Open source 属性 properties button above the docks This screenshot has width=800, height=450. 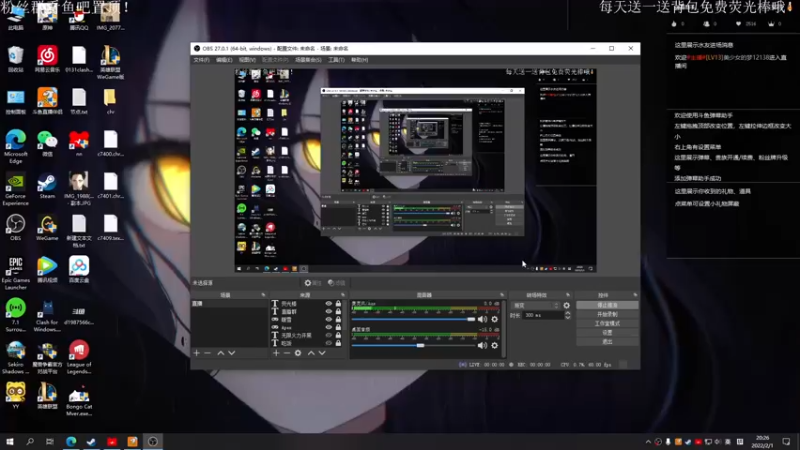[x=313, y=283]
